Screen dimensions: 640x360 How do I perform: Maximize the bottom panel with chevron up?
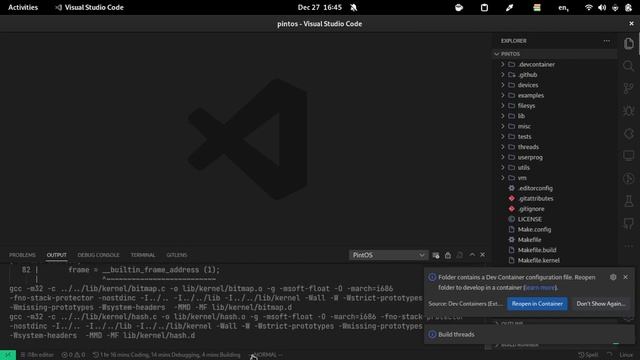tap(472, 255)
